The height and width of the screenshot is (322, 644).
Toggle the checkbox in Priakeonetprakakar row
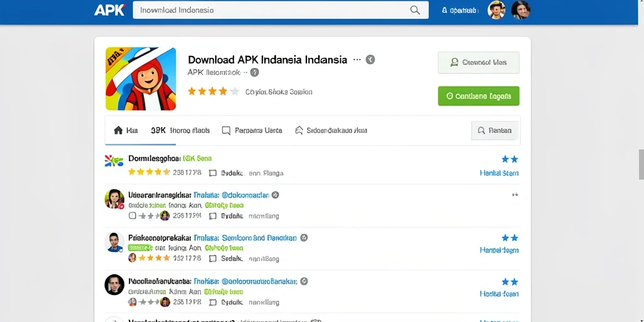pyautogui.click(x=213, y=258)
